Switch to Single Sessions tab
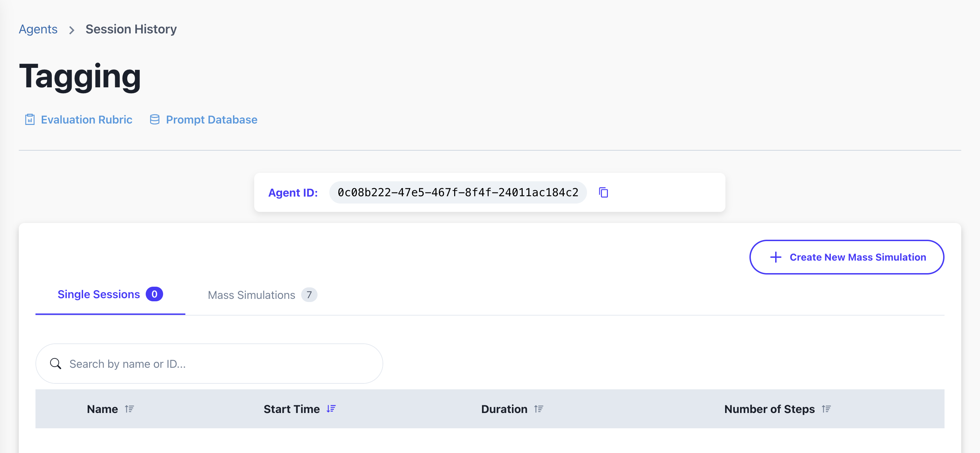 click(99, 294)
